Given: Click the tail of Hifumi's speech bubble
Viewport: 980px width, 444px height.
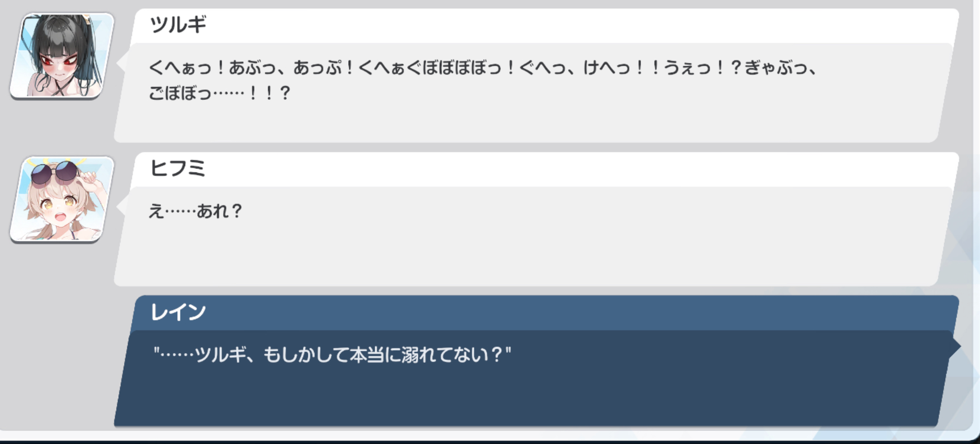Looking at the screenshot, I should [x=121, y=206].
